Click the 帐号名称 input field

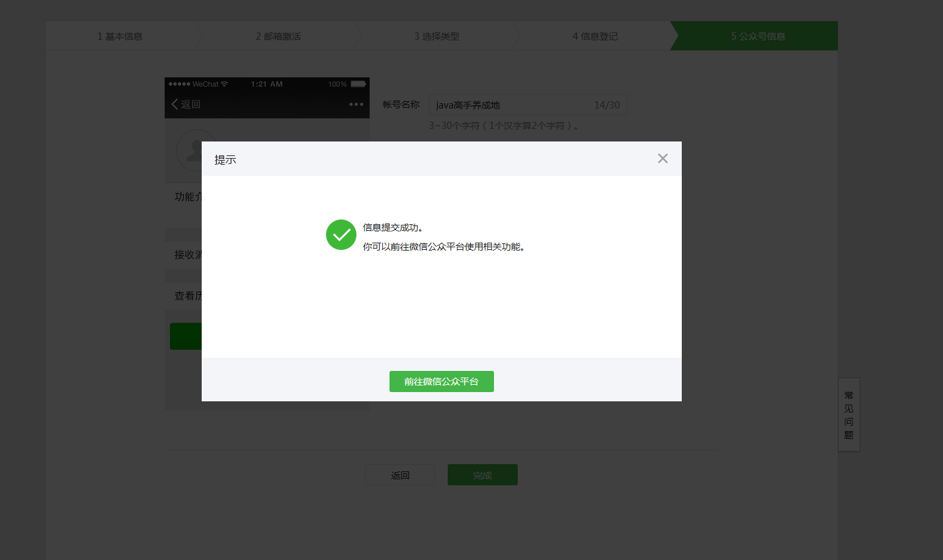528,104
